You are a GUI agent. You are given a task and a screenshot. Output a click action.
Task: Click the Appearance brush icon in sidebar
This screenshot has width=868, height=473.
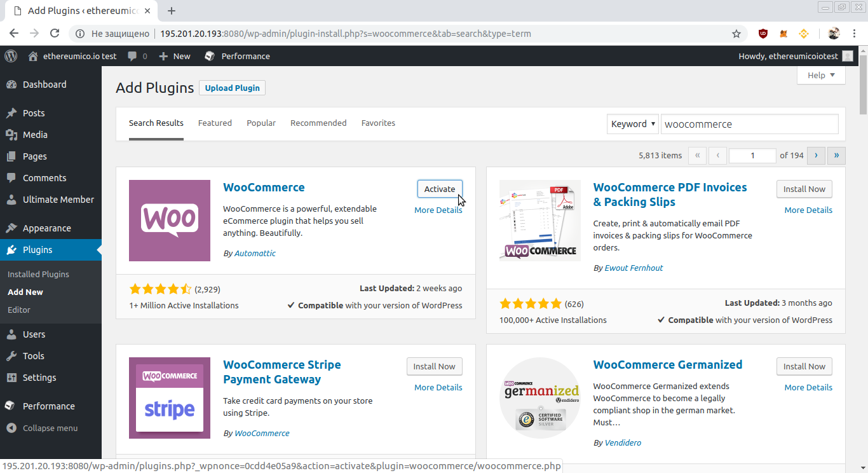11,228
